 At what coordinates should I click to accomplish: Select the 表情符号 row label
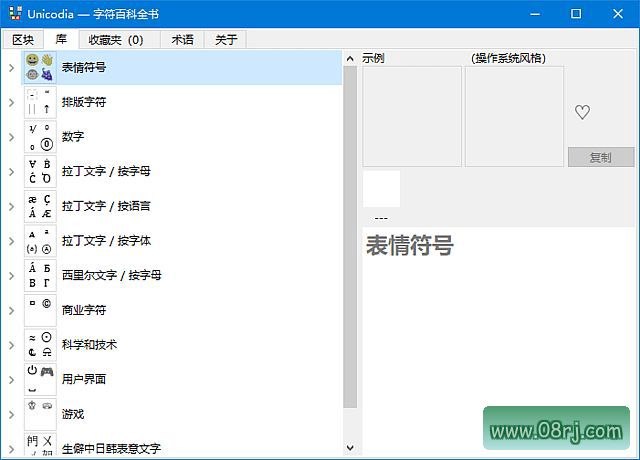(84, 67)
